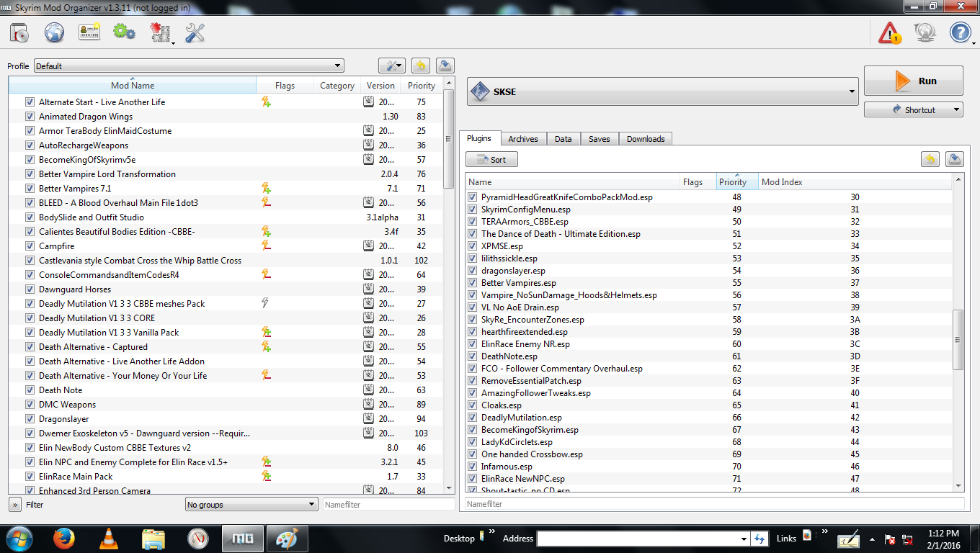
Task: Click the mod list vertical scrollbar
Action: tap(449, 139)
